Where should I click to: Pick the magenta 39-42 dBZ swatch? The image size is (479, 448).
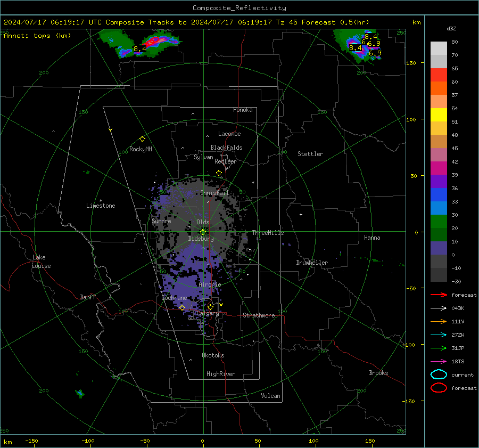click(439, 168)
